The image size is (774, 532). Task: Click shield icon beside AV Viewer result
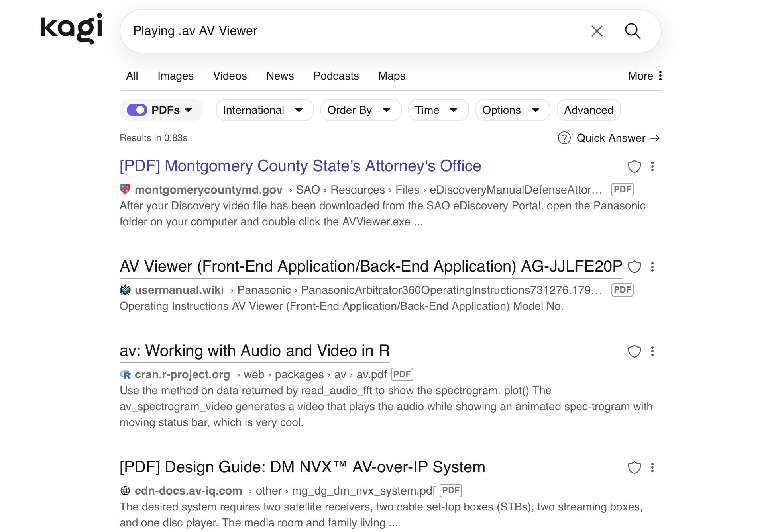(634, 267)
